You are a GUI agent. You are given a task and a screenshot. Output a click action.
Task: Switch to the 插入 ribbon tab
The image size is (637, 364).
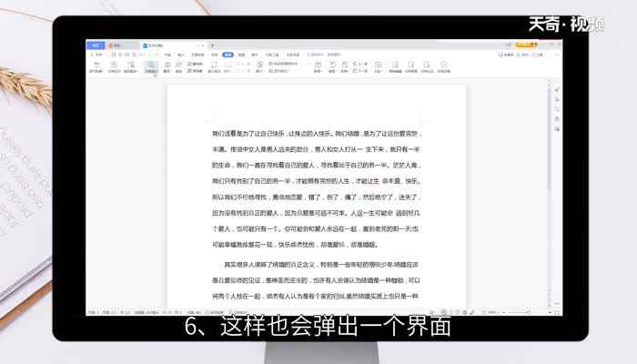[x=181, y=55]
